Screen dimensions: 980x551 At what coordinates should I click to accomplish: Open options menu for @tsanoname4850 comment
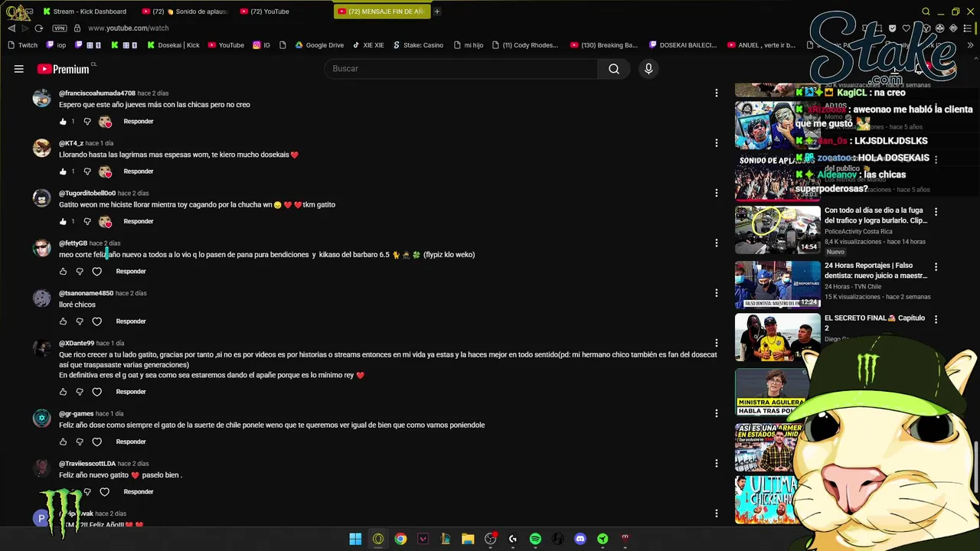(x=717, y=293)
